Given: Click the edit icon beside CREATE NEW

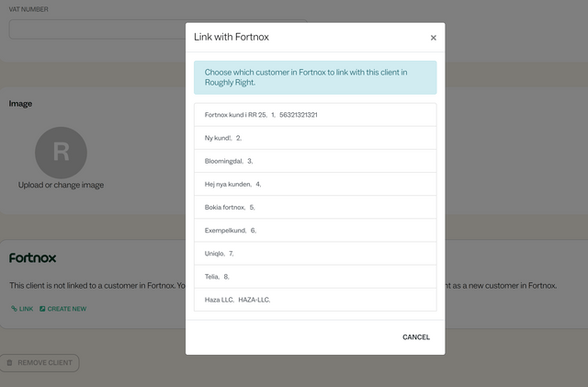Looking at the screenshot, I should coord(42,309).
